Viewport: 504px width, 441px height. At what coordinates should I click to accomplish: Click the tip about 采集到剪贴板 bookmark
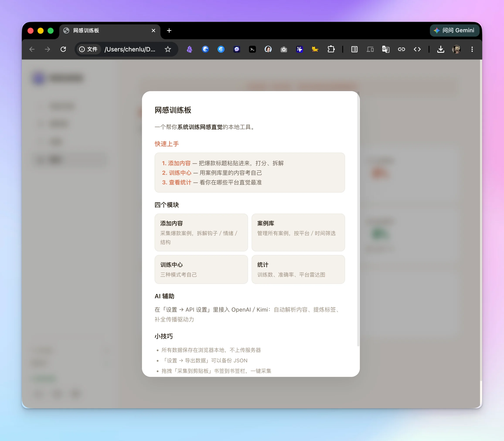click(216, 371)
